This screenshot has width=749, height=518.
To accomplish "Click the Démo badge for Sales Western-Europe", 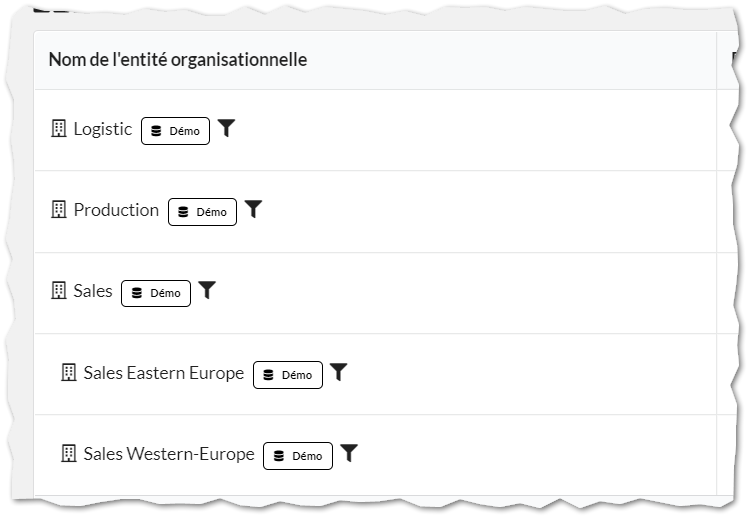I will point(298,456).
